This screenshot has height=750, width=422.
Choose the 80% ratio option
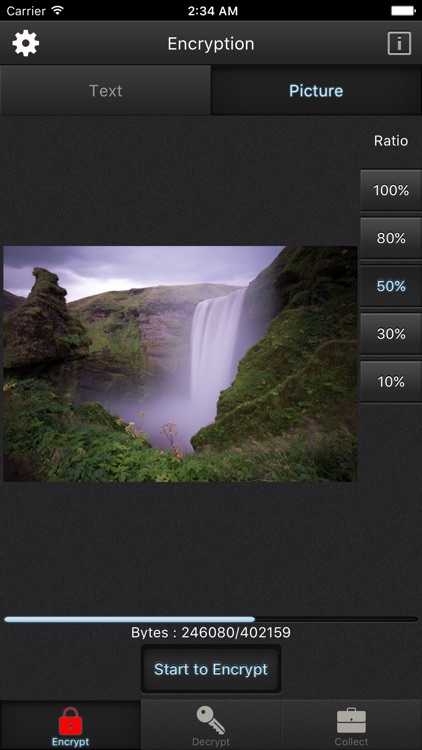(391, 238)
